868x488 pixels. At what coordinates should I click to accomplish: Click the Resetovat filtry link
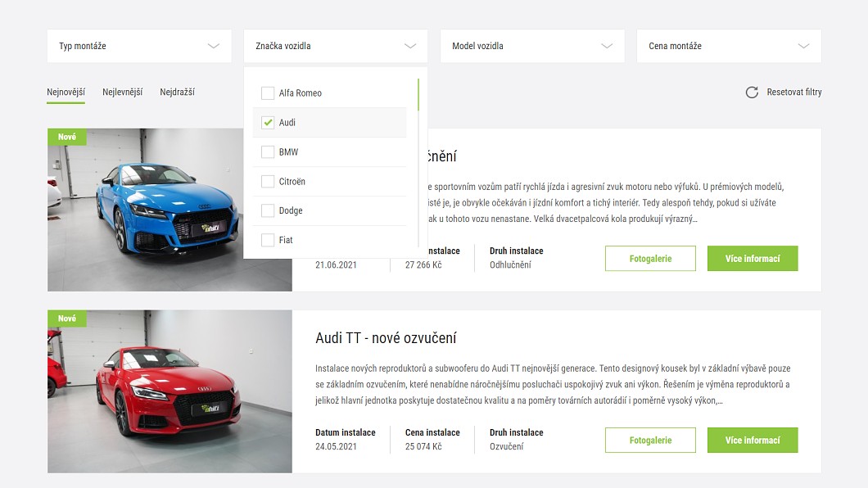793,93
